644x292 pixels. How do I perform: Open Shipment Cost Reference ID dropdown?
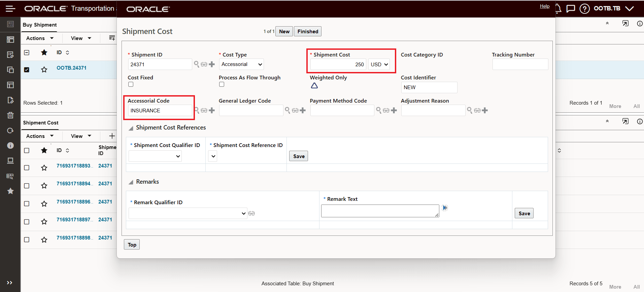(x=213, y=156)
